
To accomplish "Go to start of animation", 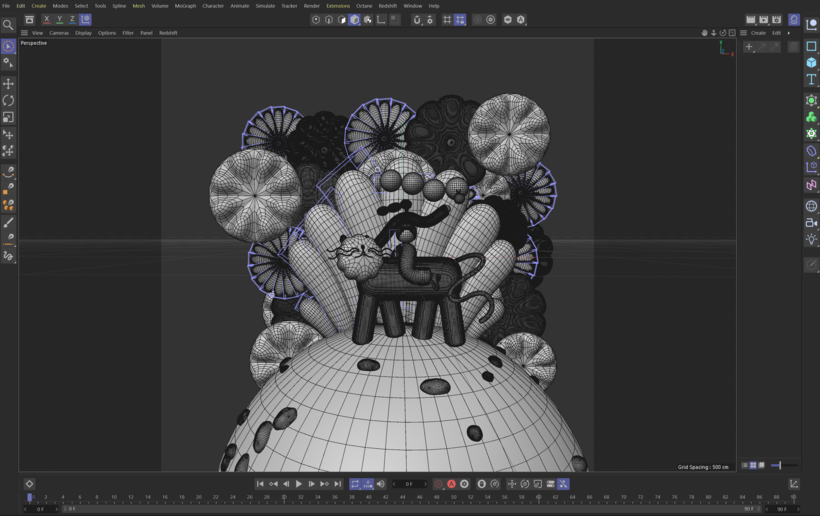I will (x=260, y=484).
